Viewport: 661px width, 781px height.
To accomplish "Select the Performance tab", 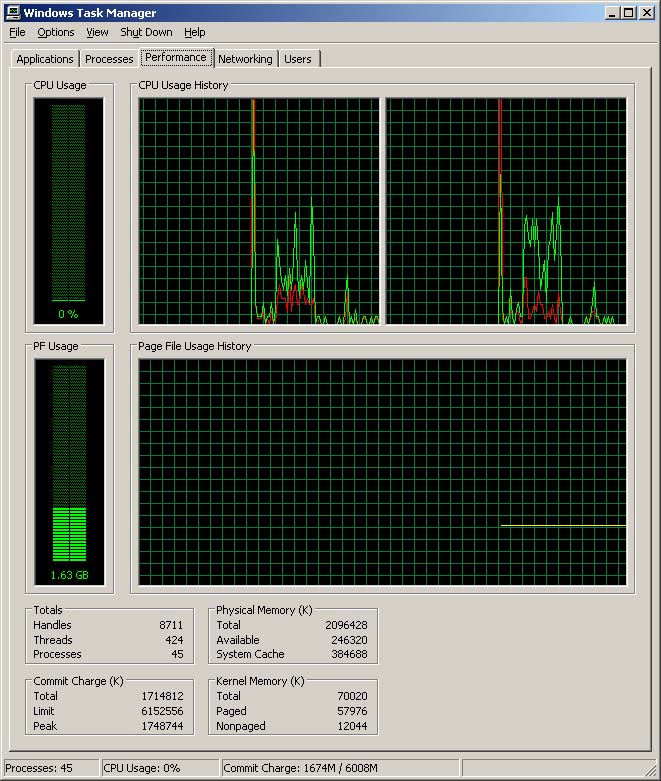I will click(176, 57).
